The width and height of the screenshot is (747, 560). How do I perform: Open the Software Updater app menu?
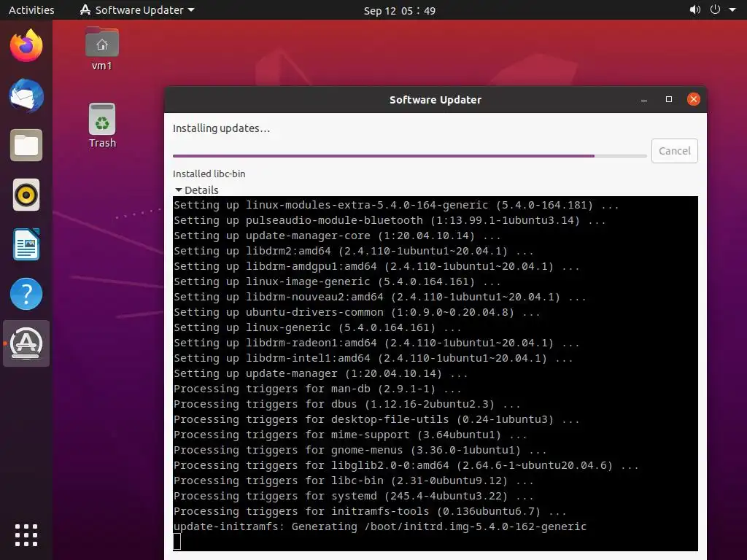point(137,9)
